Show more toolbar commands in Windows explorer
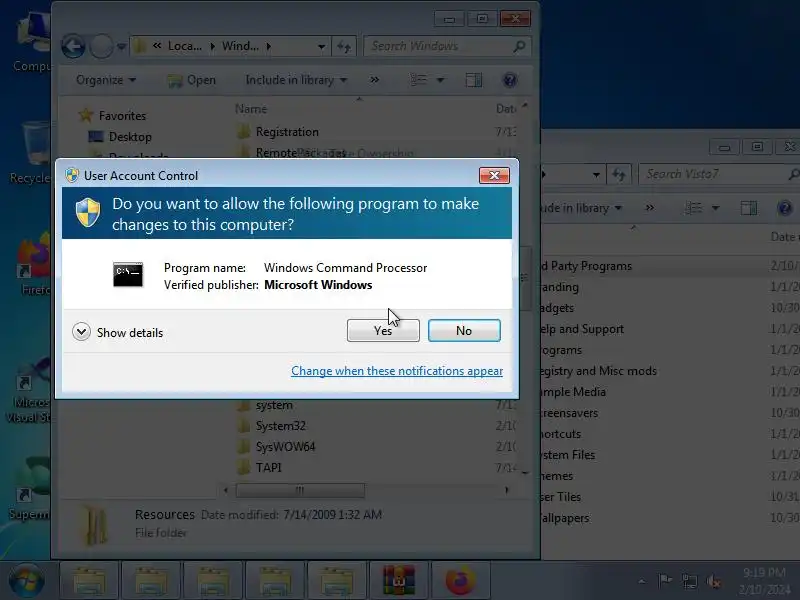Image resolution: width=800 pixels, height=600 pixels. [374, 80]
